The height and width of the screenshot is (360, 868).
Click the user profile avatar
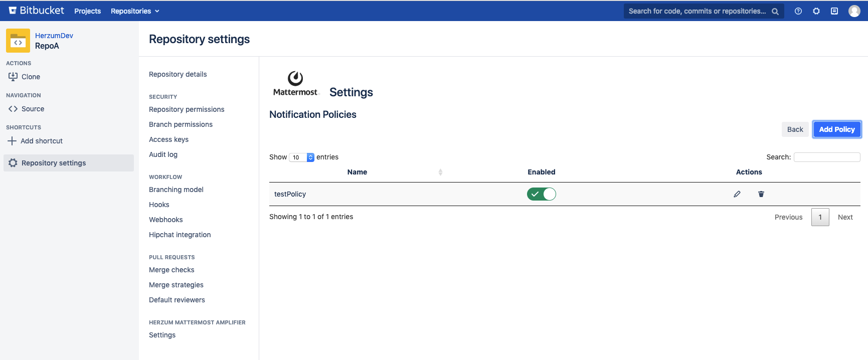854,11
